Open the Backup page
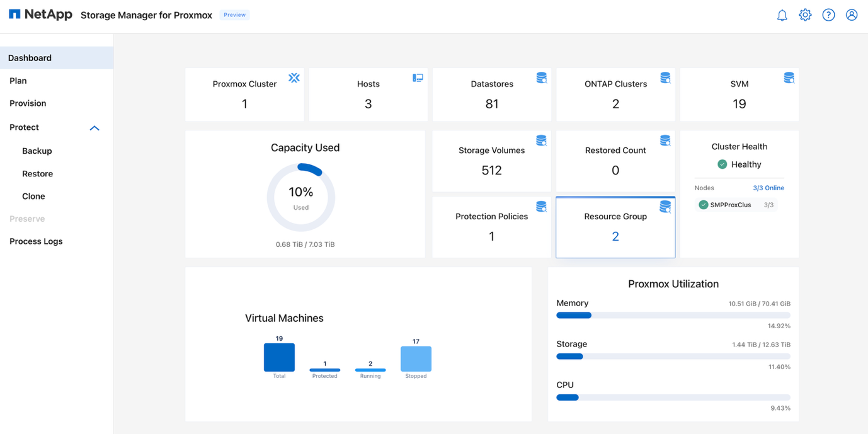868x434 pixels. coord(37,151)
